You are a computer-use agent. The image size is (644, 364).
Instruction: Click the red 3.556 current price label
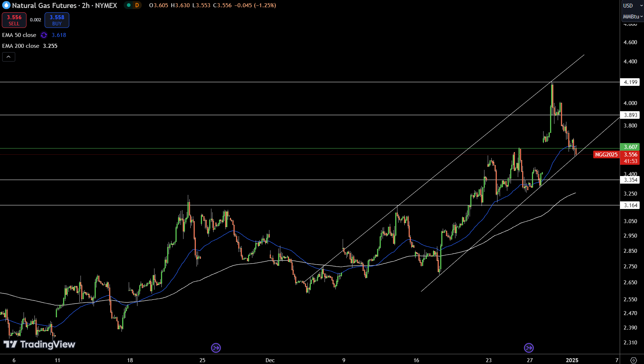(630, 155)
